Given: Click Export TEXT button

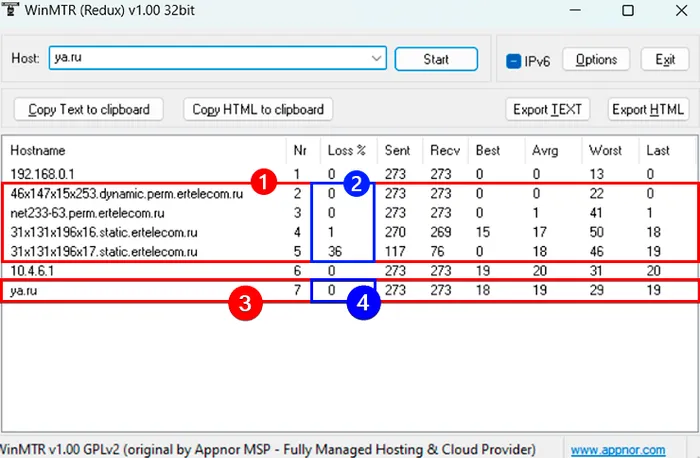Looking at the screenshot, I should click(x=547, y=109).
